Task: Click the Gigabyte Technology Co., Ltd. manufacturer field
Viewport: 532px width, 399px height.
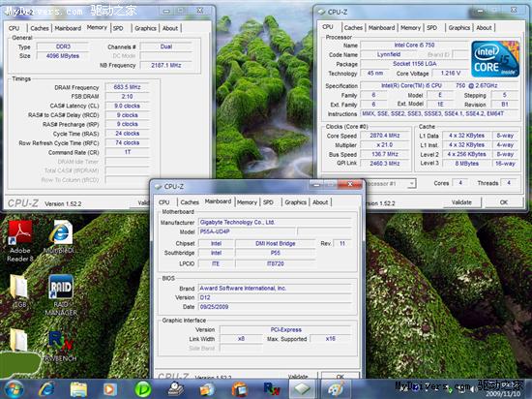Action: click(x=275, y=222)
